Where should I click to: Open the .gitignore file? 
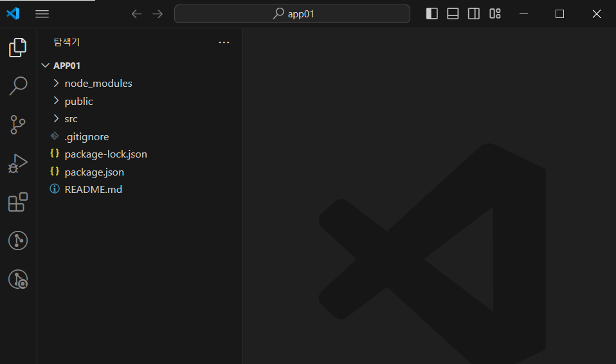tap(140, 136)
